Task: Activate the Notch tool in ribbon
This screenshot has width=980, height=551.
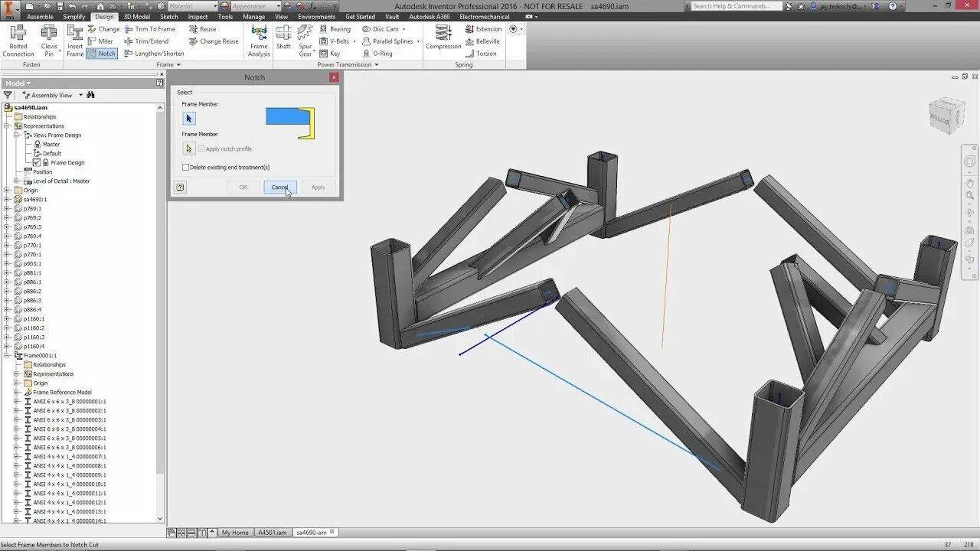Action: pos(101,54)
